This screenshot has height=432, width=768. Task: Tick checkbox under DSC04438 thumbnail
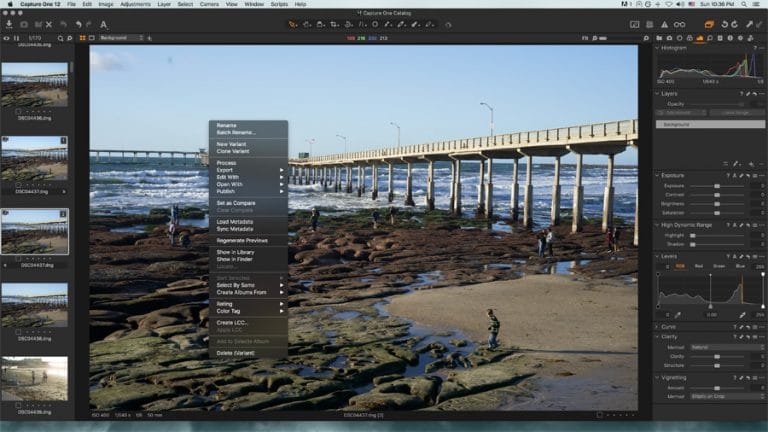pyautogui.click(x=18, y=332)
